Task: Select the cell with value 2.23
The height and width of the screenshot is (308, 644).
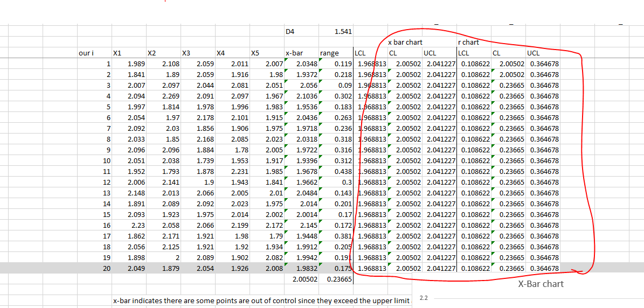Action: [129, 225]
